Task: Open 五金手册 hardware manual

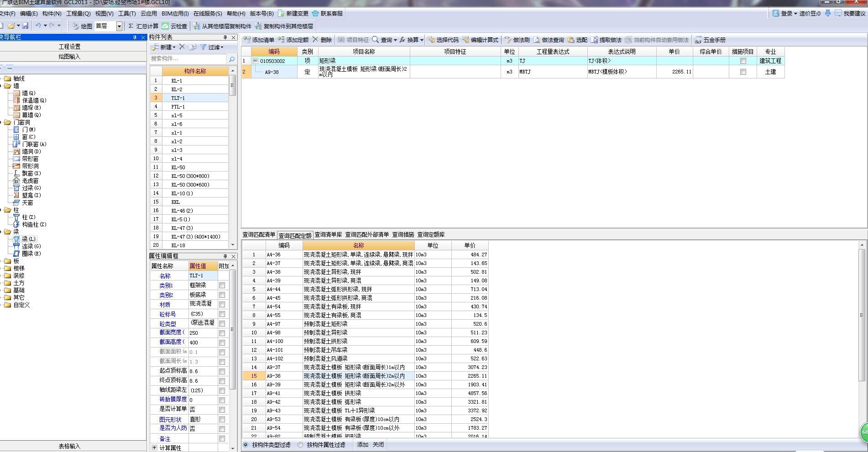Action: tap(710, 40)
